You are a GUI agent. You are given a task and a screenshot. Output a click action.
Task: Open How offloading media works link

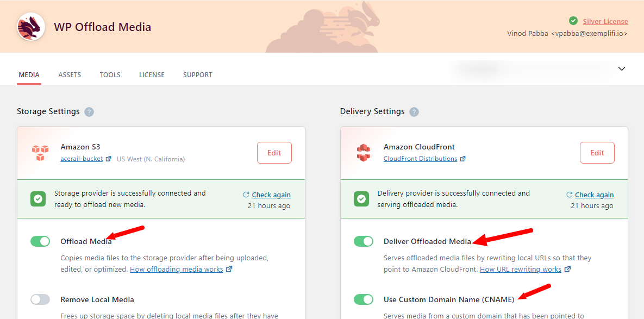tap(177, 270)
